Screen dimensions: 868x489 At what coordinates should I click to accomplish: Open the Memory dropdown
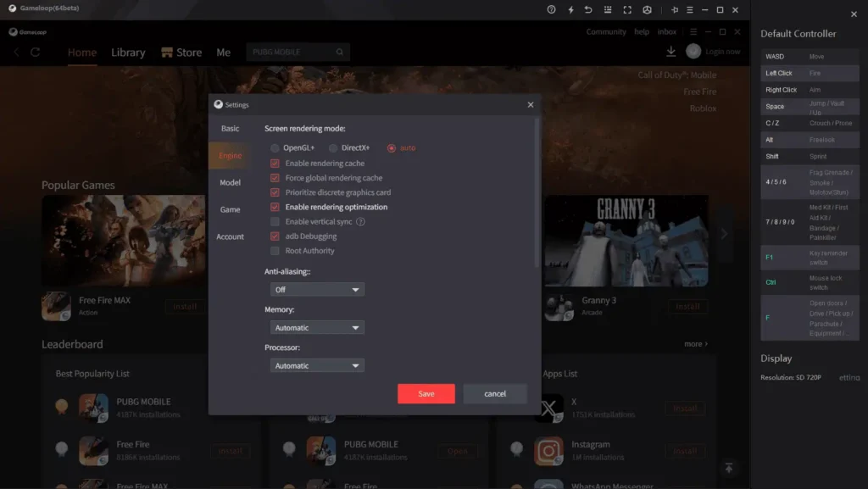(317, 327)
